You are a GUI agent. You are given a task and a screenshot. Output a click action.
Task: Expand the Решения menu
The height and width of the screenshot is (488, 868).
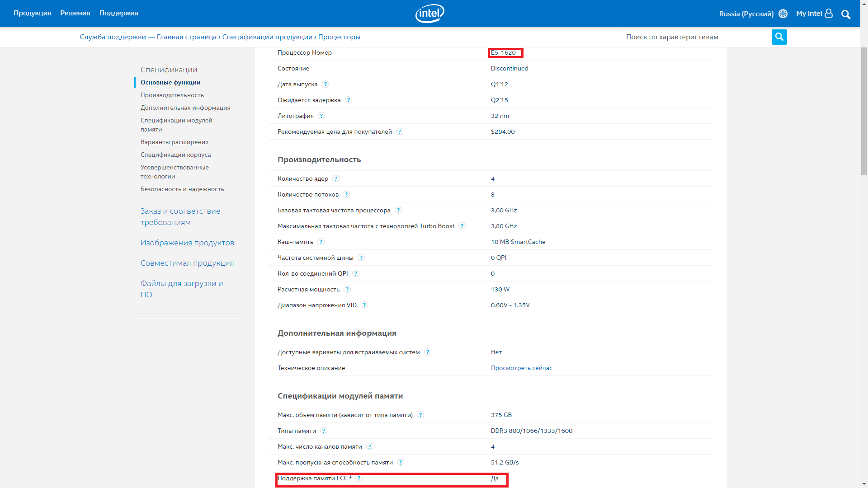click(x=75, y=13)
